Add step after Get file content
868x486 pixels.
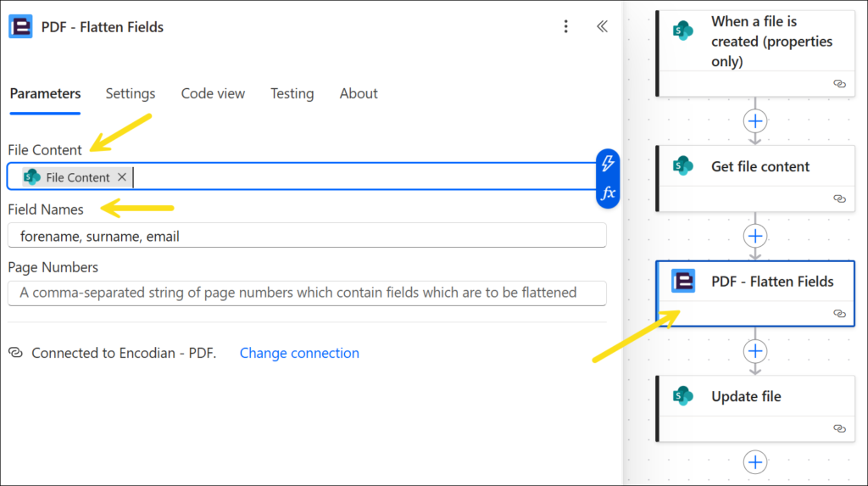[x=754, y=235]
